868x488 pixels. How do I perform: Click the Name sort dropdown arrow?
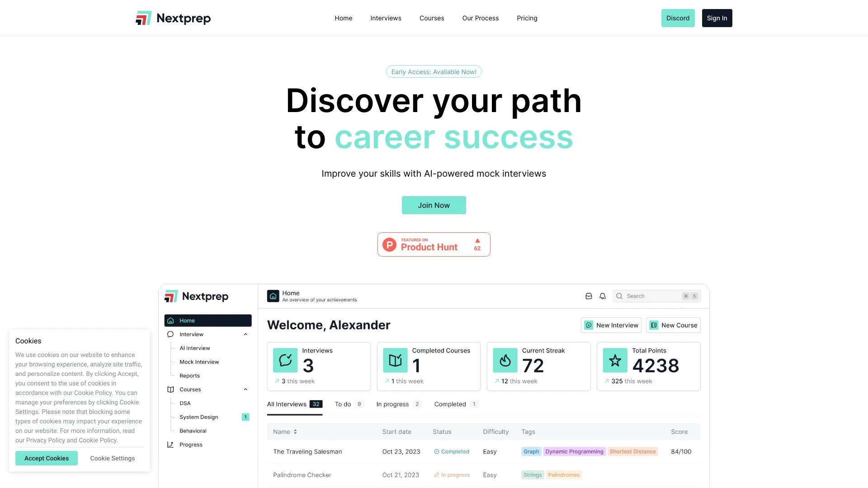click(x=294, y=432)
